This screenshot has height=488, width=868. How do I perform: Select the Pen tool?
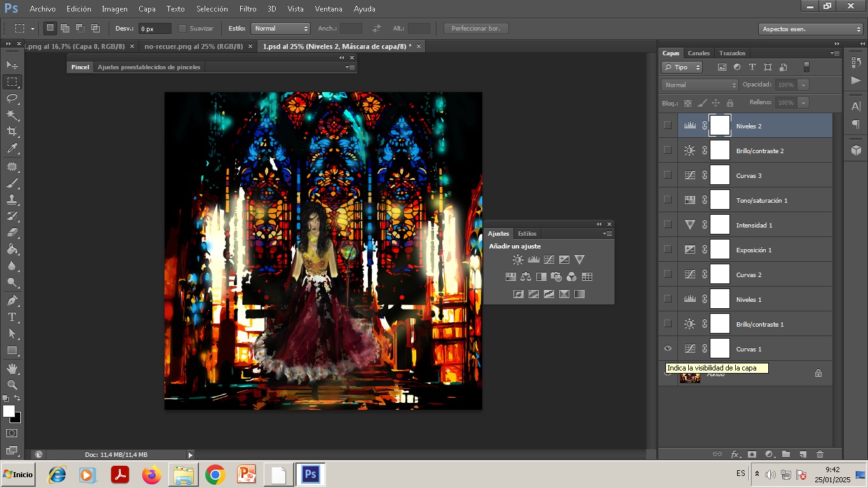tap(12, 301)
